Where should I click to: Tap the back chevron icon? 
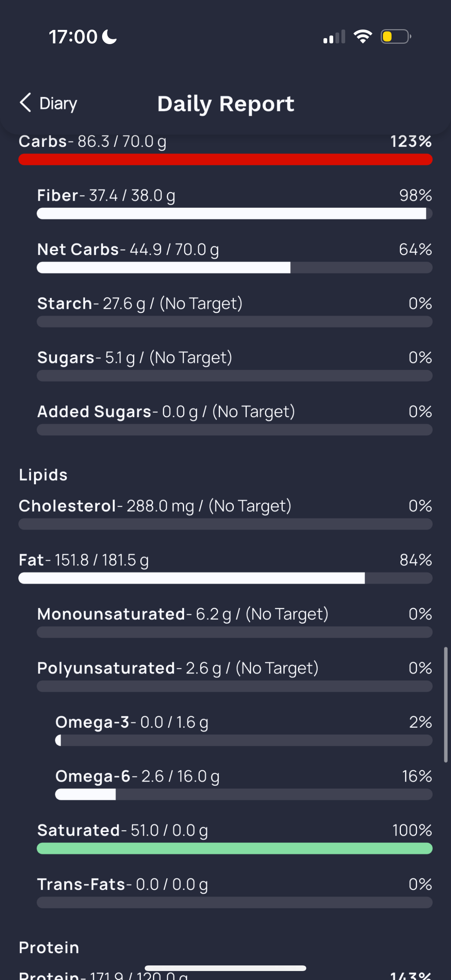(x=25, y=103)
